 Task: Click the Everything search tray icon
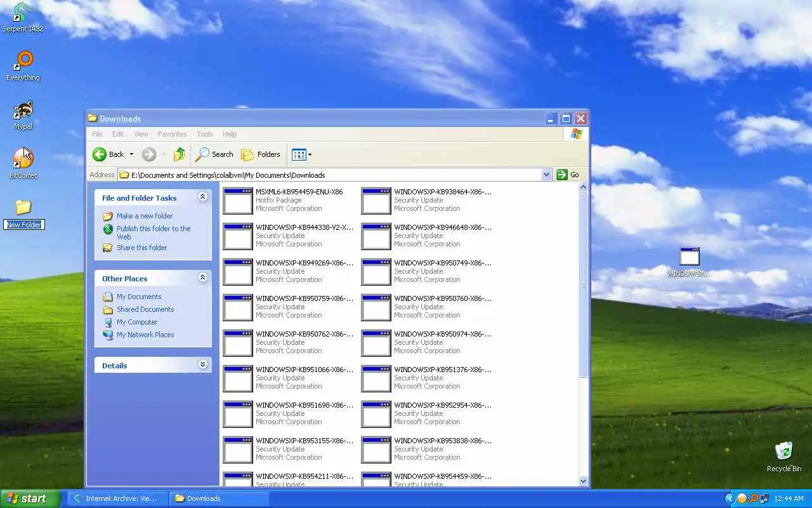point(753,498)
